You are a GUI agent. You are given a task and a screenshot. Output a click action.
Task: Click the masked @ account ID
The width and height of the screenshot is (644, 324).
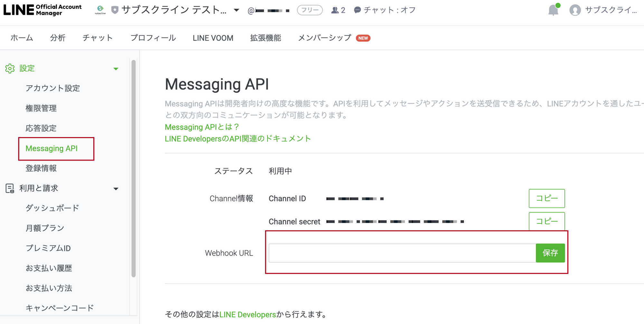tap(269, 11)
